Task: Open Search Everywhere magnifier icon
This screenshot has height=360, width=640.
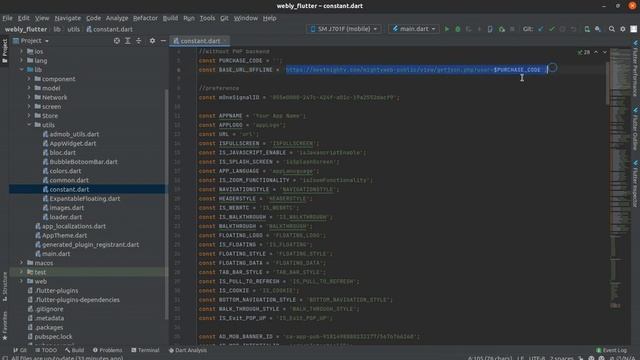Action: 611,29
